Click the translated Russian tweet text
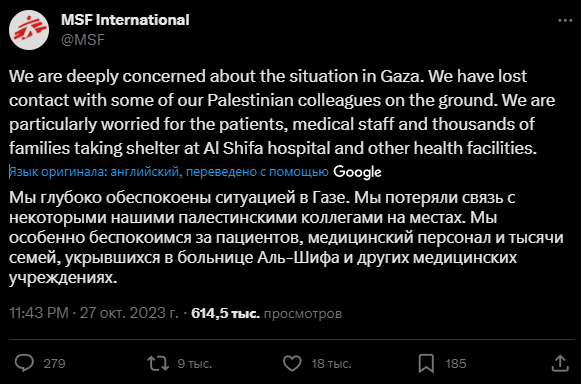 tap(286, 238)
